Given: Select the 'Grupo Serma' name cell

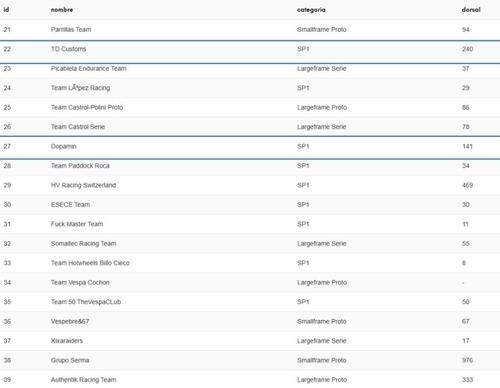Looking at the screenshot, I should tap(70, 360).
